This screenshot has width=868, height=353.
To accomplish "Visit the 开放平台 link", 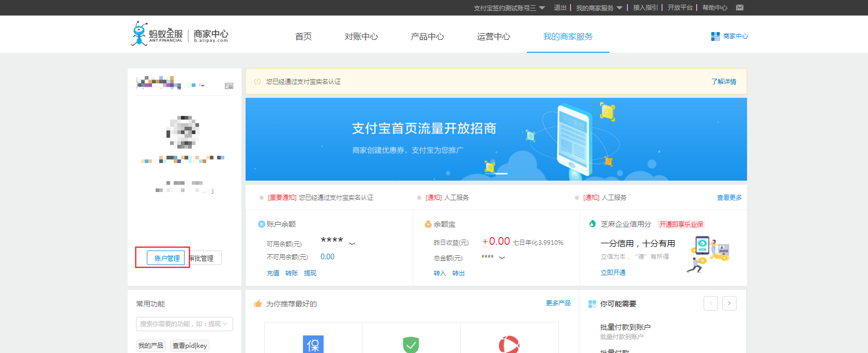I will pyautogui.click(x=680, y=8).
